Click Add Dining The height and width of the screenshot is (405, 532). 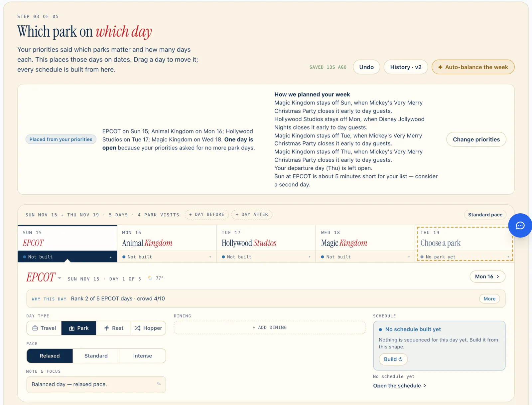[x=269, y=327]
